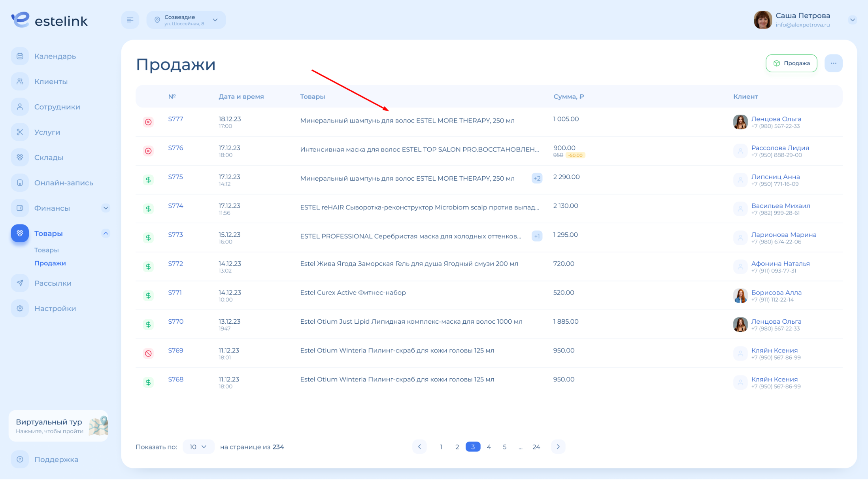Sort by Дата и время column header

pyautogui.click(x=241, y=96)
